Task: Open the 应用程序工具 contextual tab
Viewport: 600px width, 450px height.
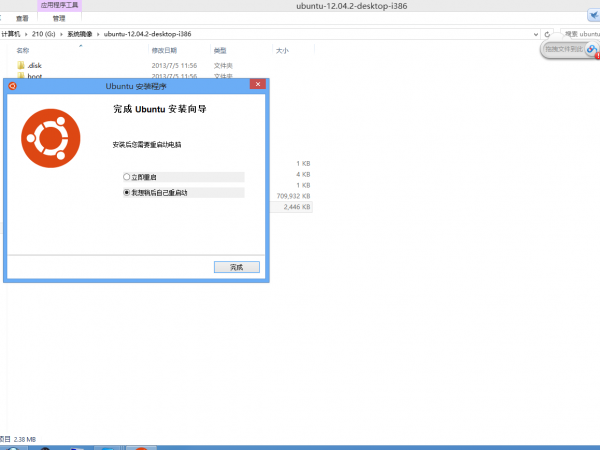Action: [x=61, y=5]
